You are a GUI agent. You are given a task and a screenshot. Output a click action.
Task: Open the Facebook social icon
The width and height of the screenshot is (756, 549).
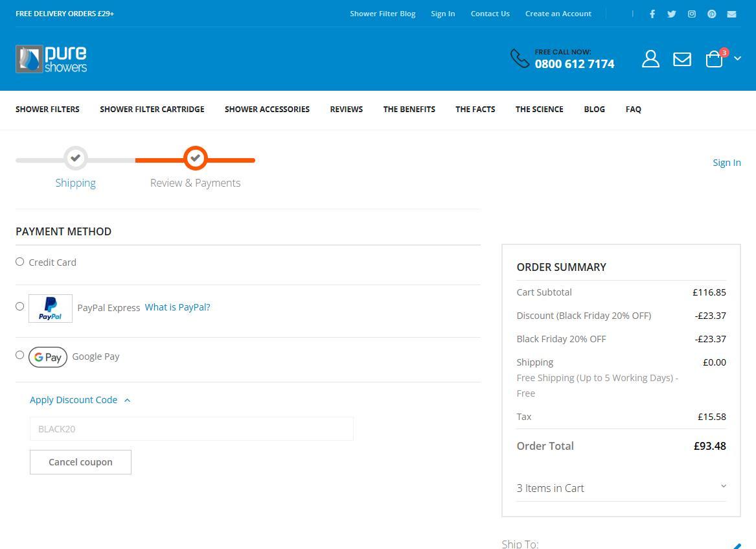[652, 14]
